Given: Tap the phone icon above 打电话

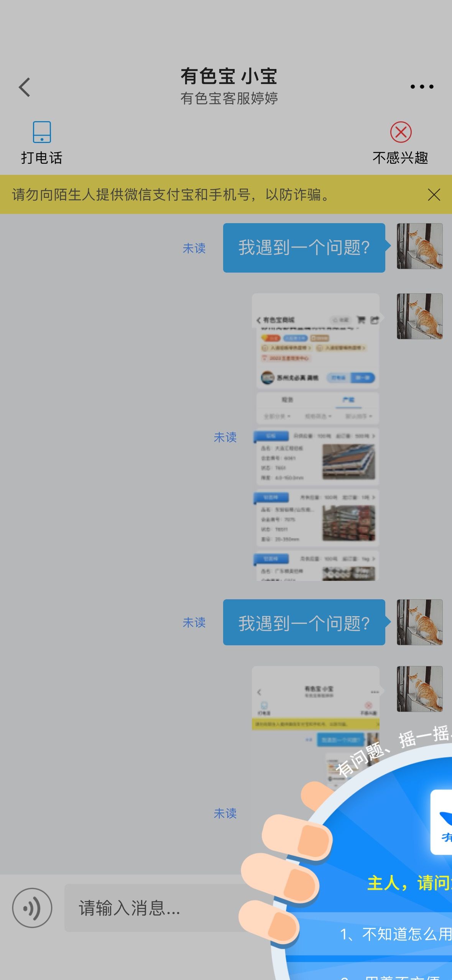Looking at the screenshot, I should [x=42, y=132].
